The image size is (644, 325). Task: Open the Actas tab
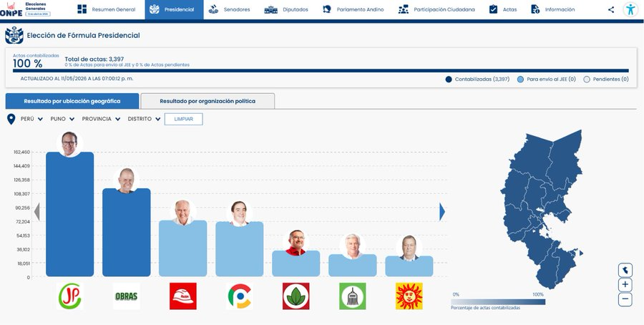click(503, 9)
